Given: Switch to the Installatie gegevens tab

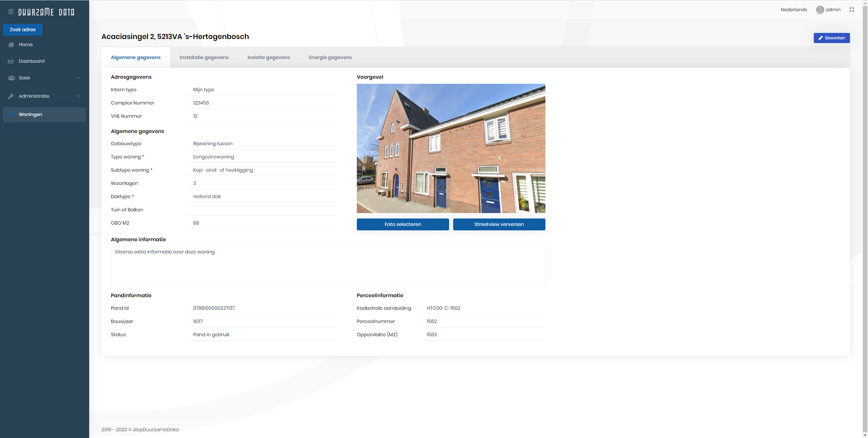Looking at the screenshot, I should click(x=204, y=58).
